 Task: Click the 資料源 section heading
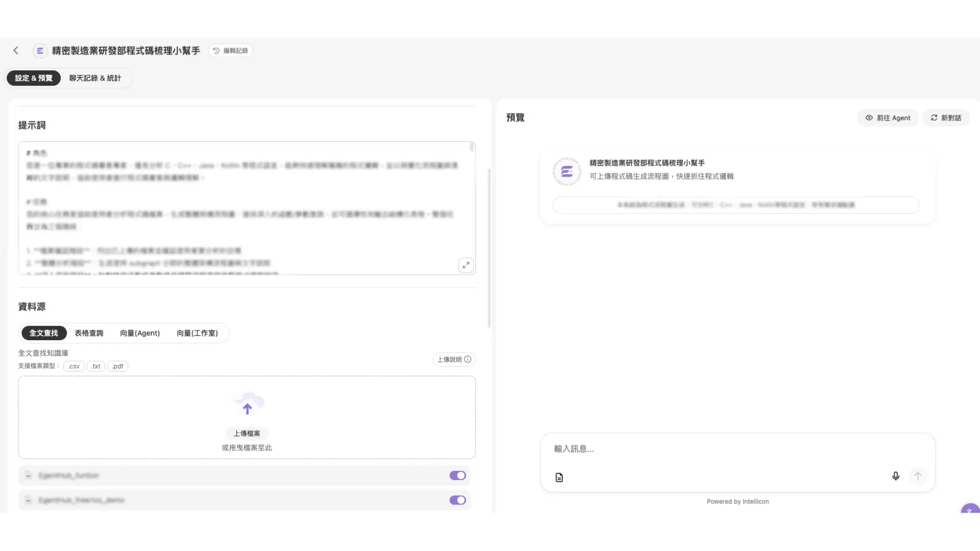32,307
